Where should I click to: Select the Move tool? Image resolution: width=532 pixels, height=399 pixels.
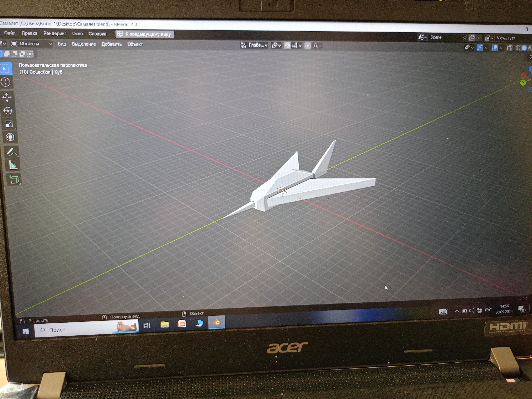7,97
